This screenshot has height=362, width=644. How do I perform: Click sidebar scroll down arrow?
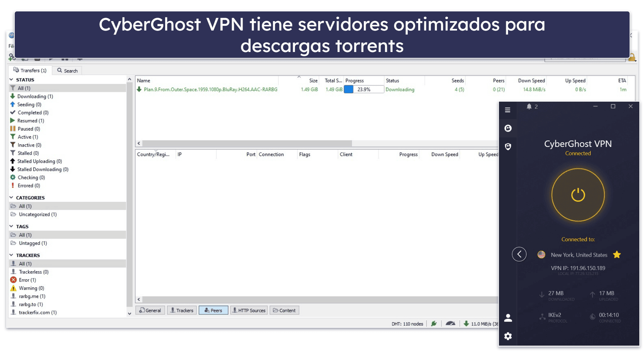coord(130,314)
